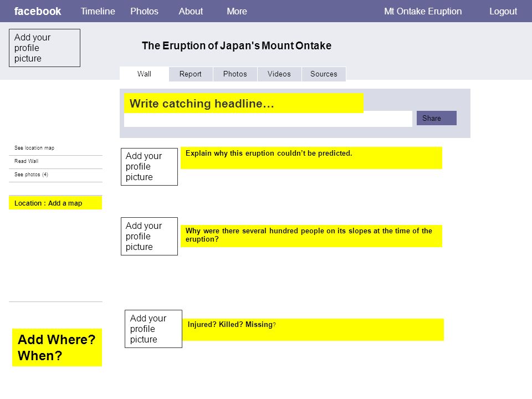532x399 pixels.
Task: Open Photos in the top navigation bar
Action: click(144, 11)
